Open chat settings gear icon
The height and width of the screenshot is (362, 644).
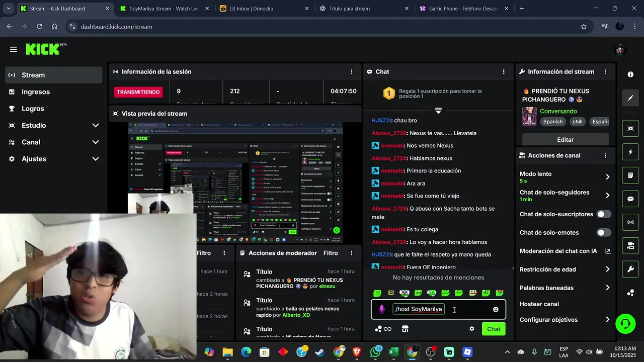(x=471, y=329)
